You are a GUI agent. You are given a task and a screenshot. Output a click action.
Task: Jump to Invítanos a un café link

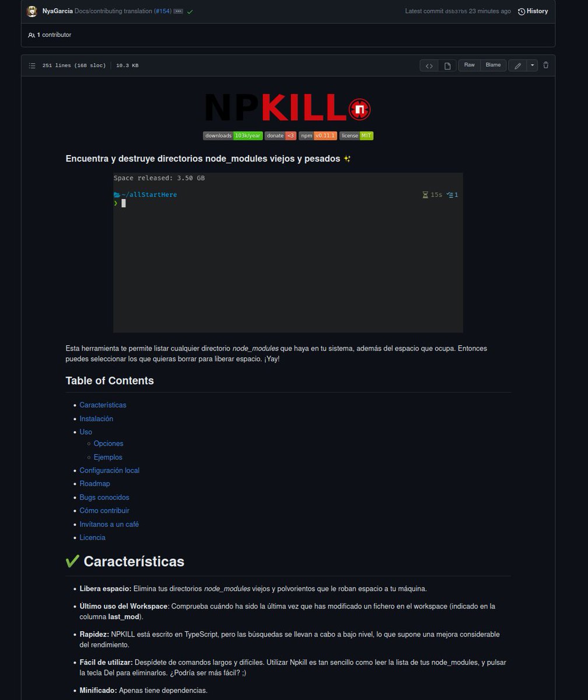[109, 524]
